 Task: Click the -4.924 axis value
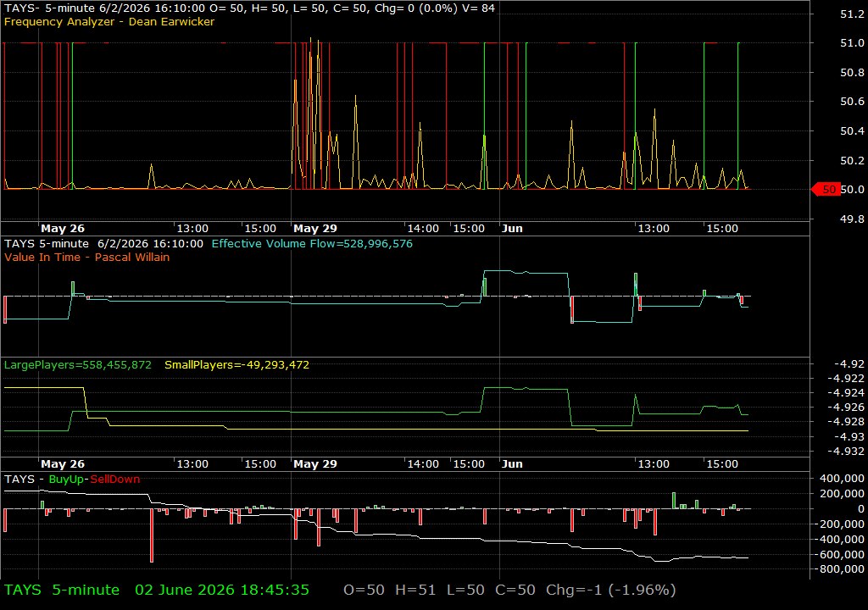pos(845,393)
